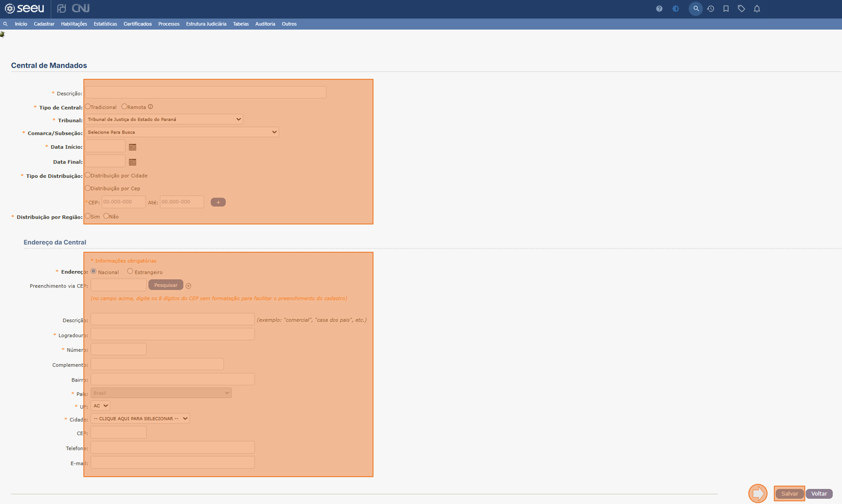Viewport: 842px width, 504px height.
Task: Focus the Bairro field
Action: (173, 379)
